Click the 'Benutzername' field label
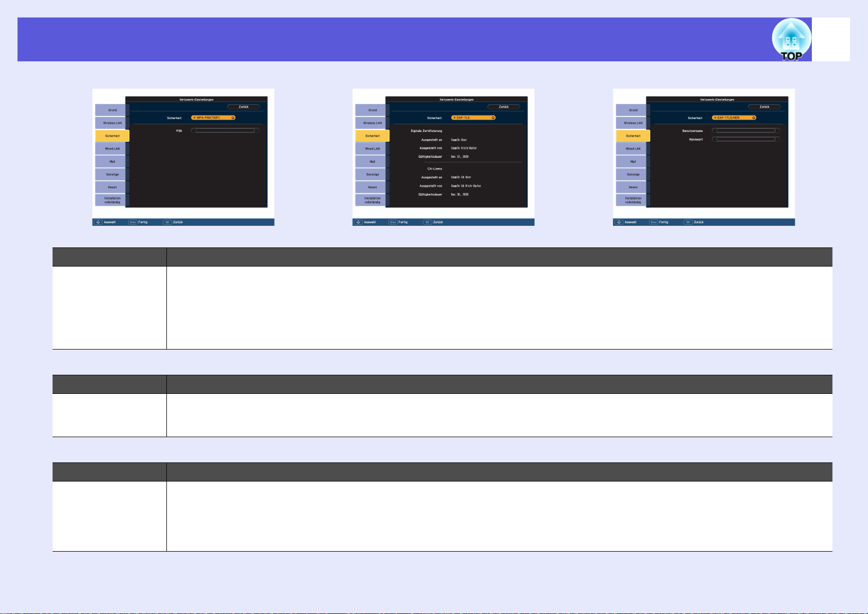 [x=693, y=131]
